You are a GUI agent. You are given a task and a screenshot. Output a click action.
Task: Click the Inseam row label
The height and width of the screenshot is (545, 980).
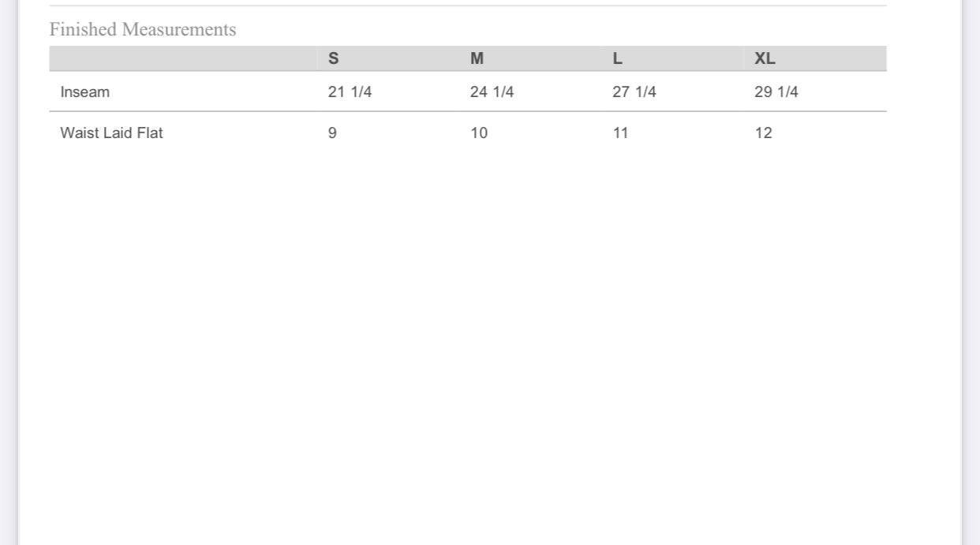pos(85,92)
